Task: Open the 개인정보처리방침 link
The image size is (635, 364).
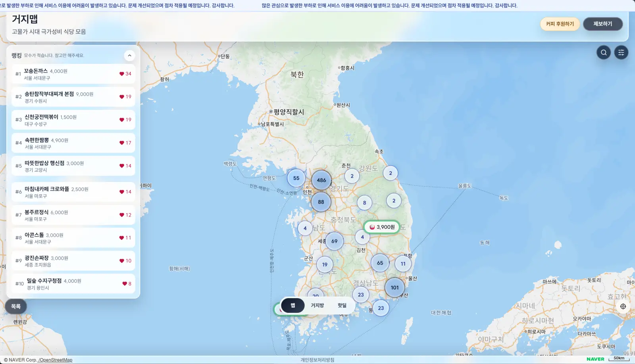Action: (x=317, y=360)
